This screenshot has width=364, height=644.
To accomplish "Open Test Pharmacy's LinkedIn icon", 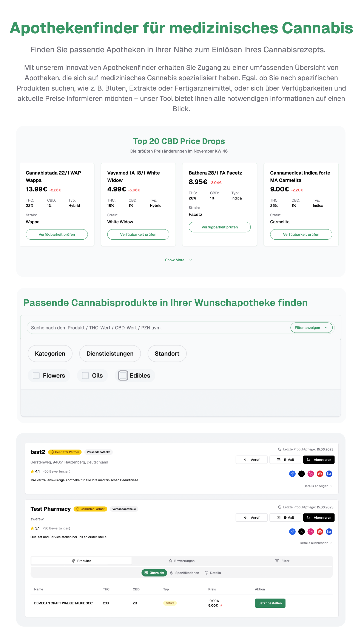I will coord(329,532).
